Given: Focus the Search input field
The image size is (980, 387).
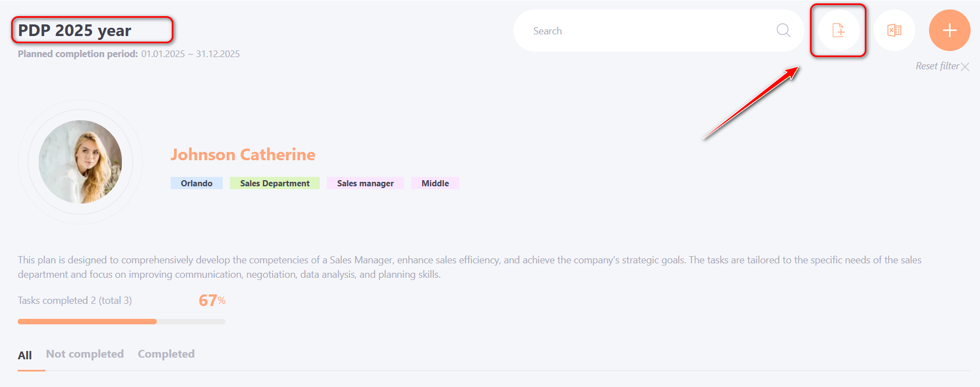Looking at the screenshot, I should 648,31.
